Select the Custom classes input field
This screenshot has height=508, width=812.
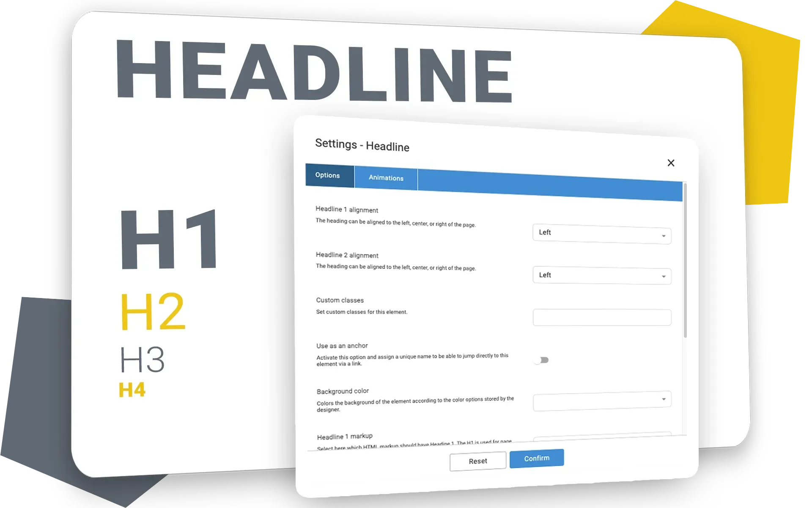click(602, 316)
